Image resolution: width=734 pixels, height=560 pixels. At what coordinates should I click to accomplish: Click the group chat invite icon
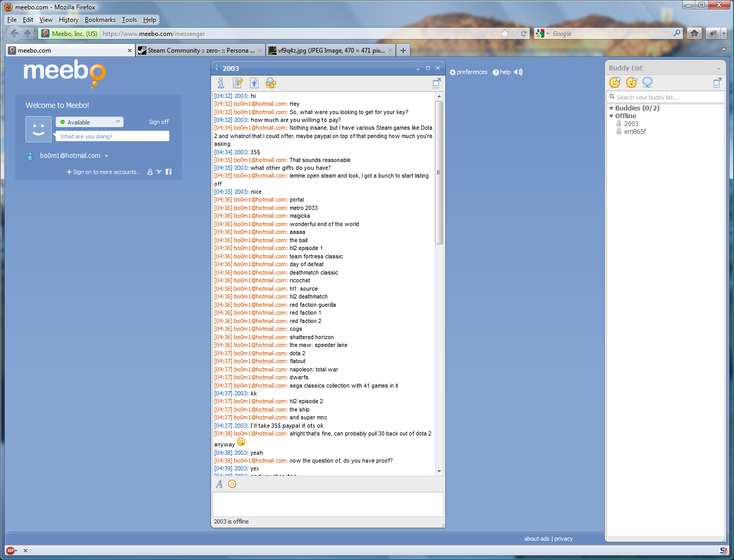pyautogui.click(x=271, y=83)
